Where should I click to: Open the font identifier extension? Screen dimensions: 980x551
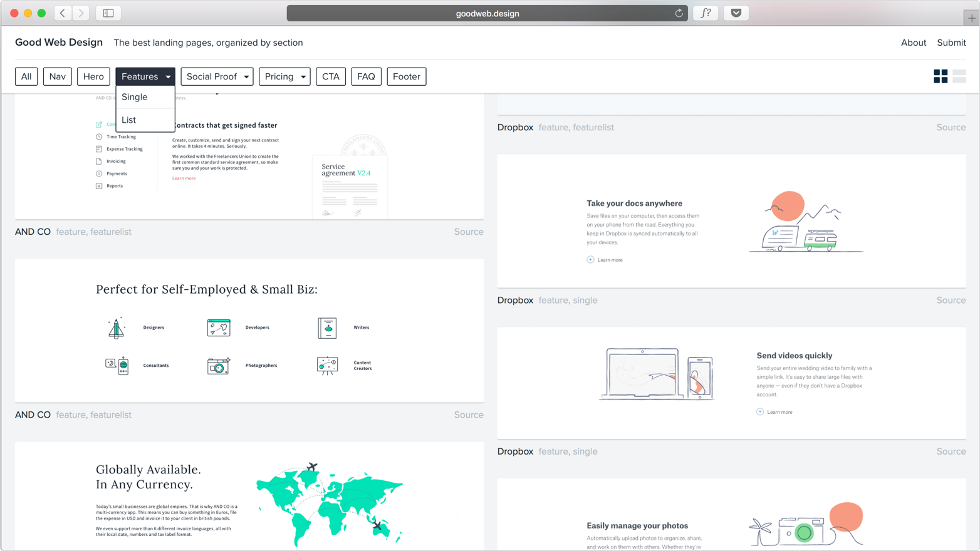(706, 13)
